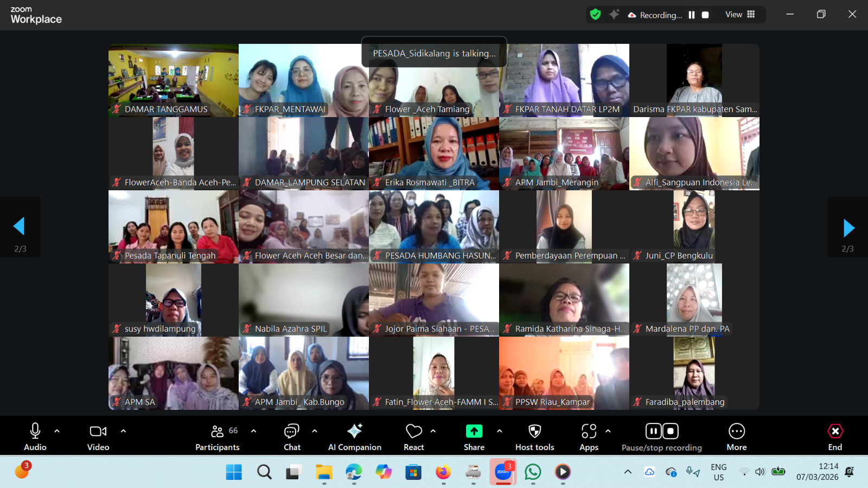
Task: Click the End meeting button
Action: click(x=835, y=436)
